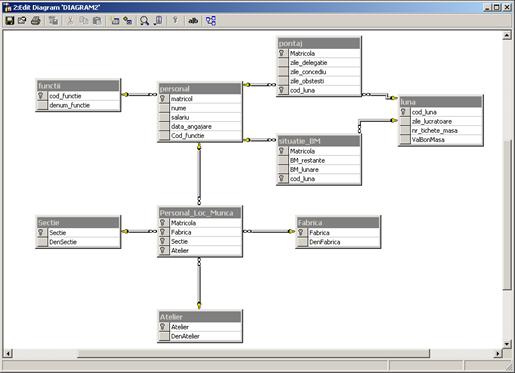This screenshot has height=373, width=515.
Task: Click the key icon of luna cod_luna
Action: [404, 112]
